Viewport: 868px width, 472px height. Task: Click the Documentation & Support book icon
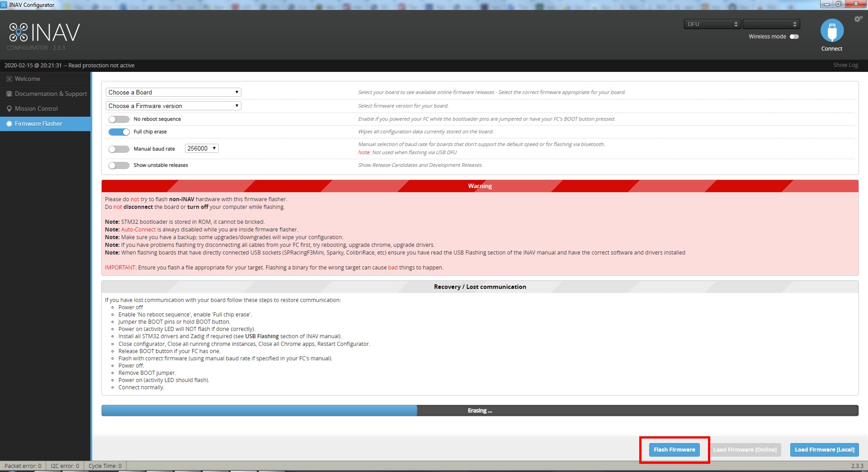click(x=9, y=94)
